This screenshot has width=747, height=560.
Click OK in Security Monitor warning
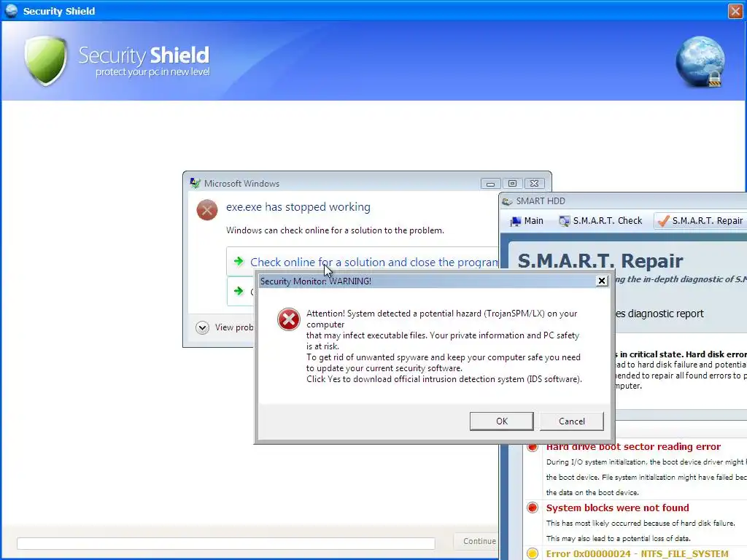(x=502, y=421)
